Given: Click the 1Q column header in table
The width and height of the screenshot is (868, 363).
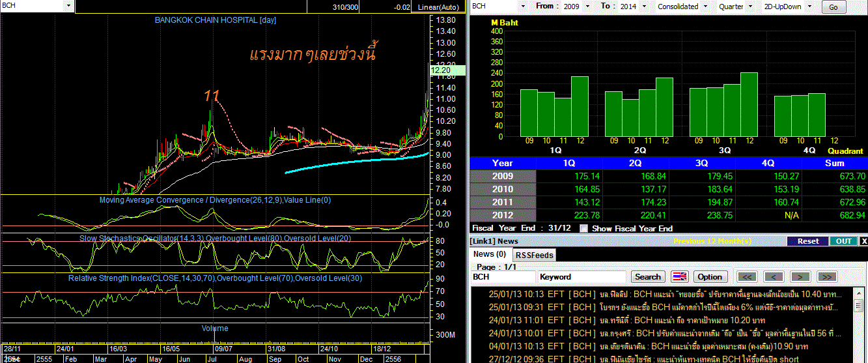Looking at the screenshot, I should point(569,163).
